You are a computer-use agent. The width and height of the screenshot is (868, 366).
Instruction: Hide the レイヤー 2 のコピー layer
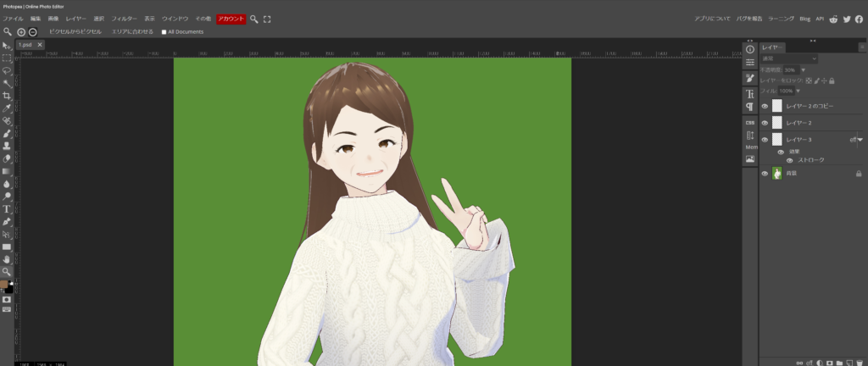pyautogui.click(x=765, y=106)
